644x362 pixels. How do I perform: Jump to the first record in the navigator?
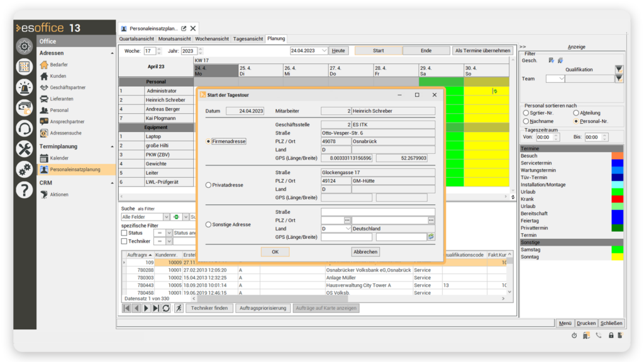126,308
